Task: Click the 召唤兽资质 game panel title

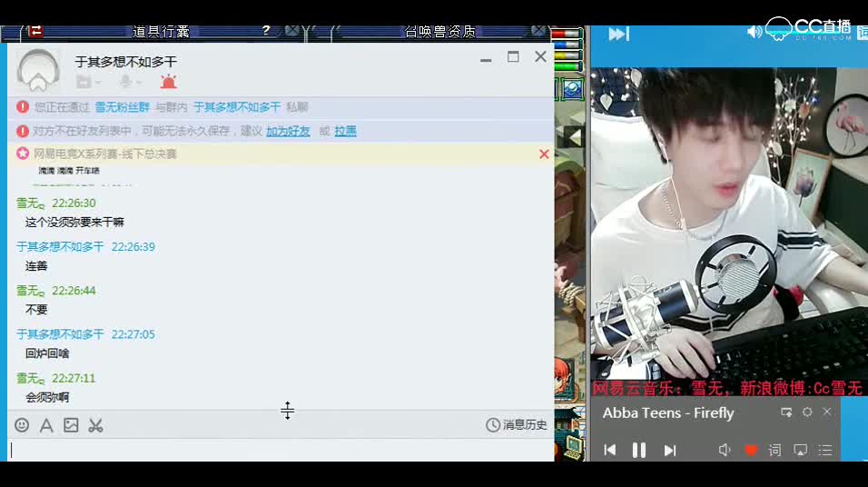Action: [x=440, y=32]
